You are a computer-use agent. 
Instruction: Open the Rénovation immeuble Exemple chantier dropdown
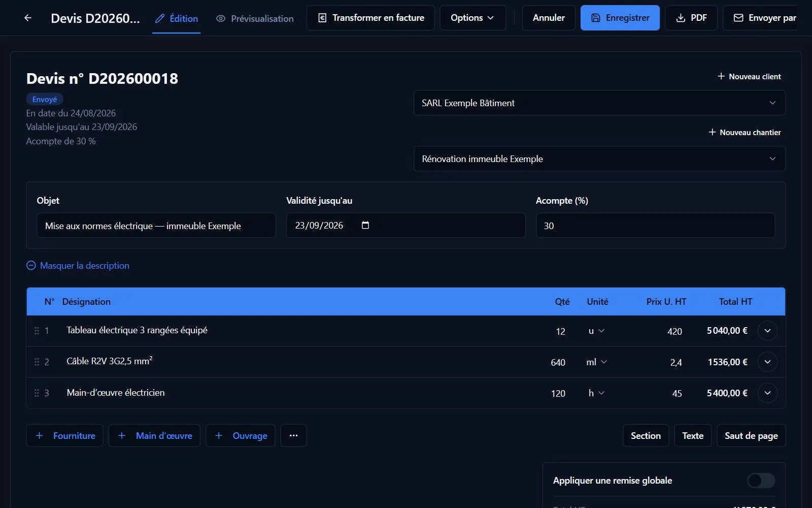[x=599, y=158]
